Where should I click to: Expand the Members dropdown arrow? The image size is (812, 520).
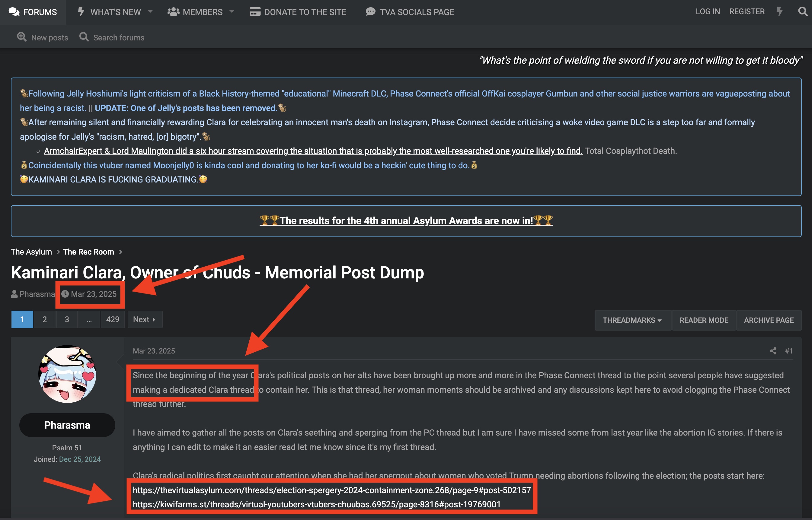[232, 12]
